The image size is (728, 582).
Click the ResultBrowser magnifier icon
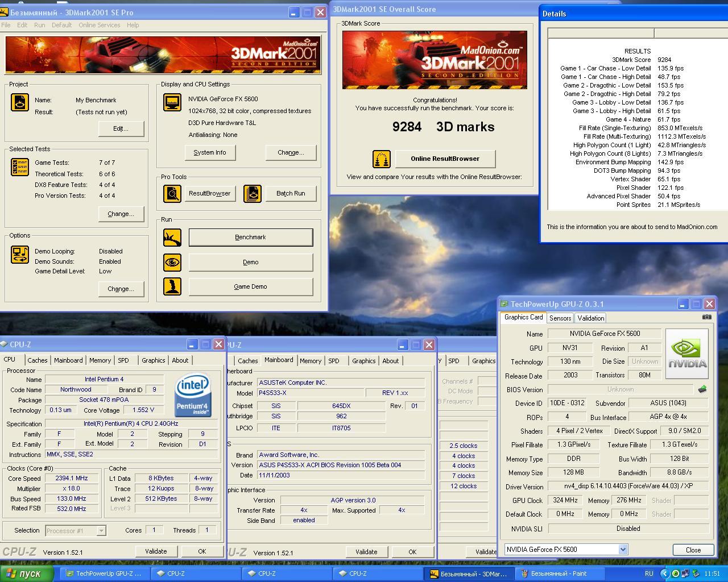[x=172, y=193]
